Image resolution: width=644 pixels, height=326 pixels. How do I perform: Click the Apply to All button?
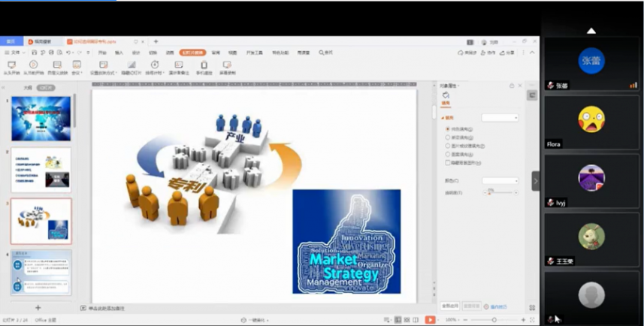[450, 306]
